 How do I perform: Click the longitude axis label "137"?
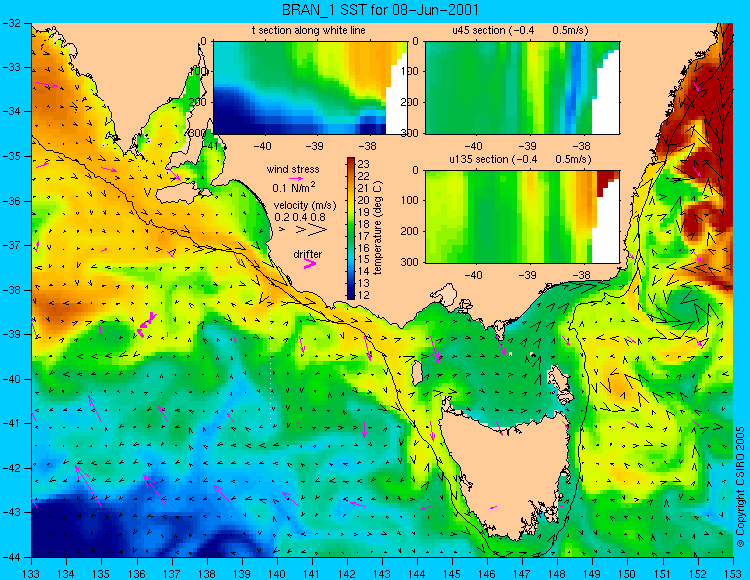pos(172,574)
